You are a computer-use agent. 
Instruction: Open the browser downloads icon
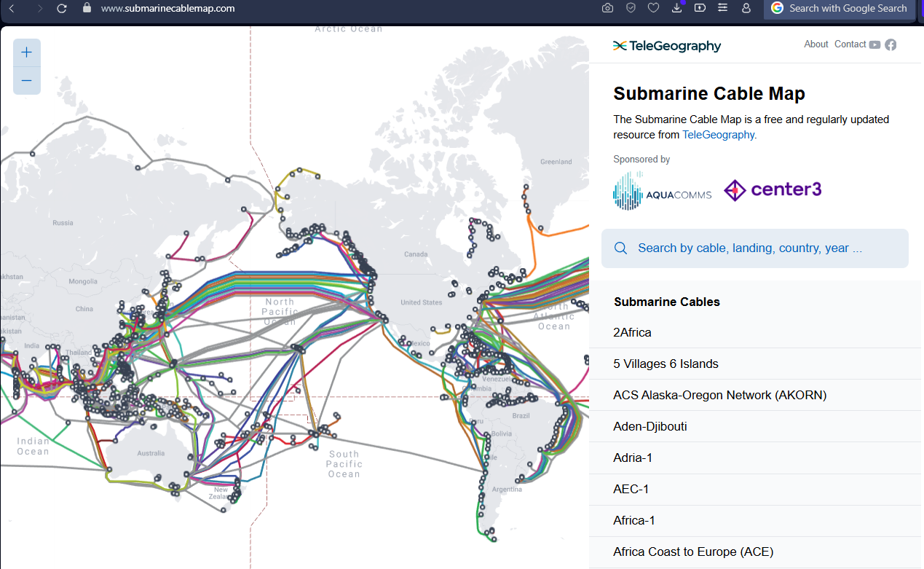(676, 8)
